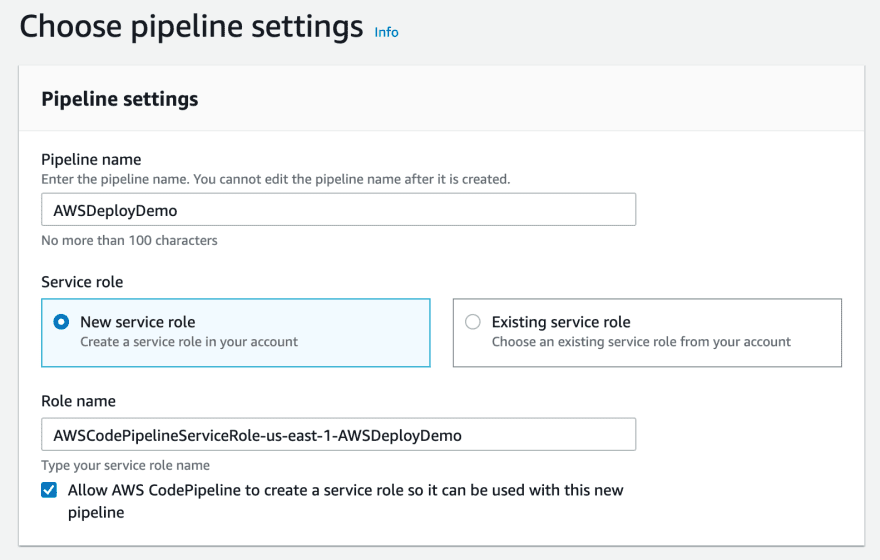The width and height of the screenshot is (880, 560).
Task: Click the 'Allow AWS CodePipeline to create' checkbox label
Action: [x=345, y=501]
